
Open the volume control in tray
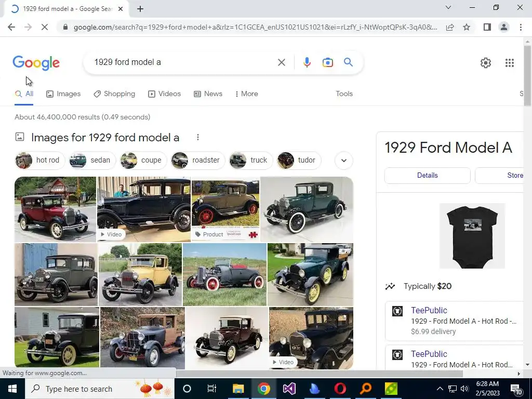tap(464, 389)
